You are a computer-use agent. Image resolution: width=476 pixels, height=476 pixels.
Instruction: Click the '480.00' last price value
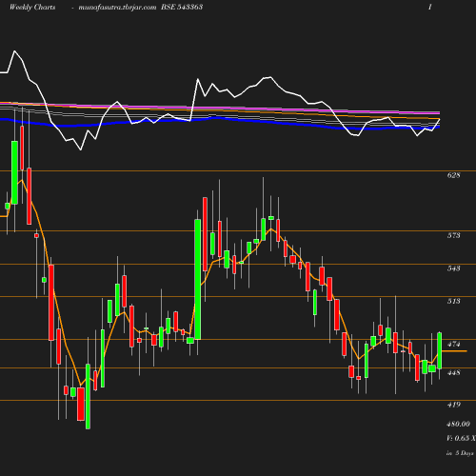coord(458,424)
